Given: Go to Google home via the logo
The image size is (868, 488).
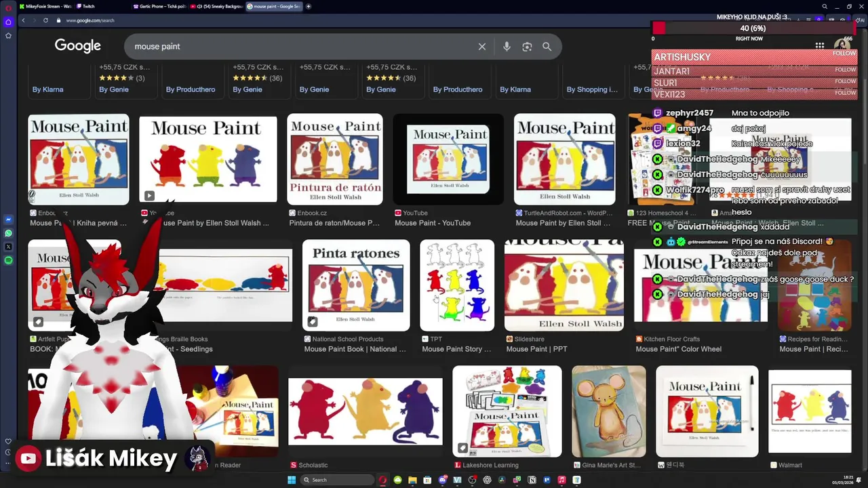Looking at the screenshot, I should click(78, 46).
